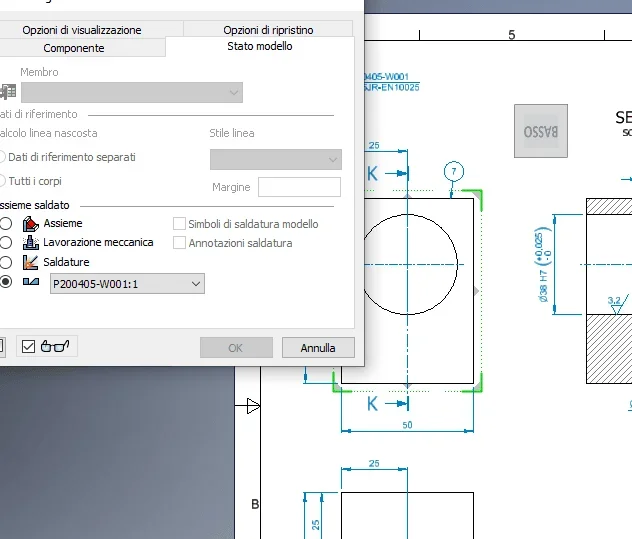
Task: Click the Saldature weld icon
Action: [x=31, y=262]
